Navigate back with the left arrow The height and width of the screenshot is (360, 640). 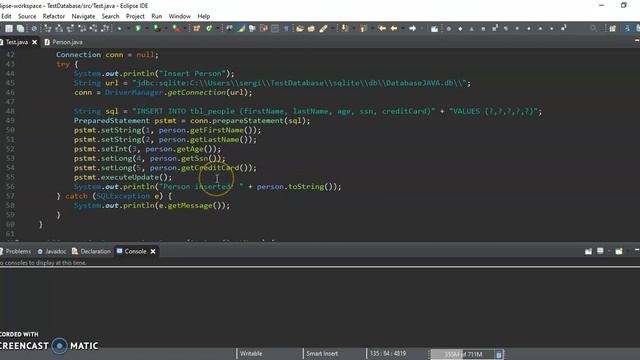point(393,29)
